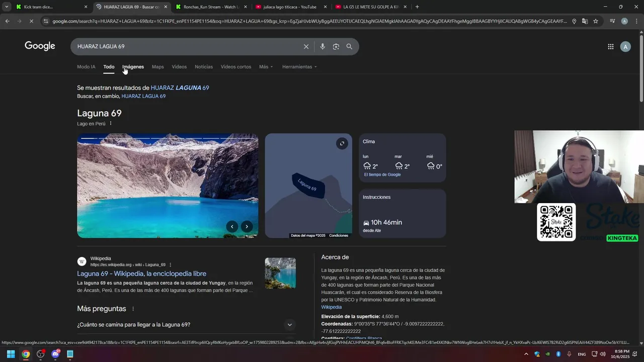This screenshot has height=362, width=644.
Task: Open the Instrucciones driving time card
Action: click(402, 213)
